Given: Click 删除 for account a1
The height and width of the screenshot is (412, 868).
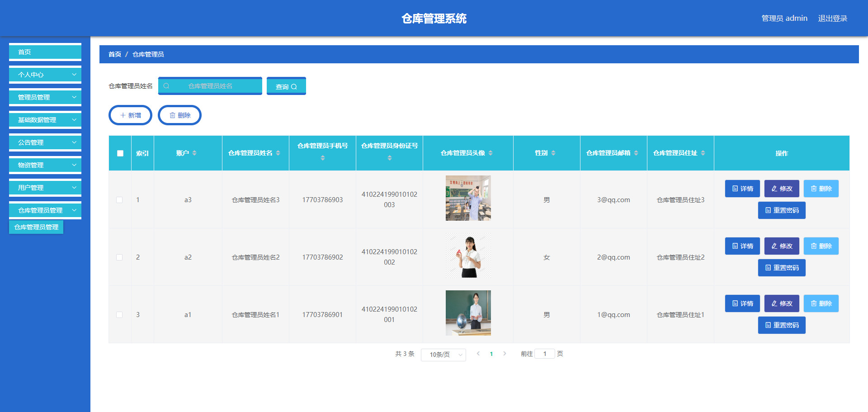Looking at the screenshot, I should [821, 303].
